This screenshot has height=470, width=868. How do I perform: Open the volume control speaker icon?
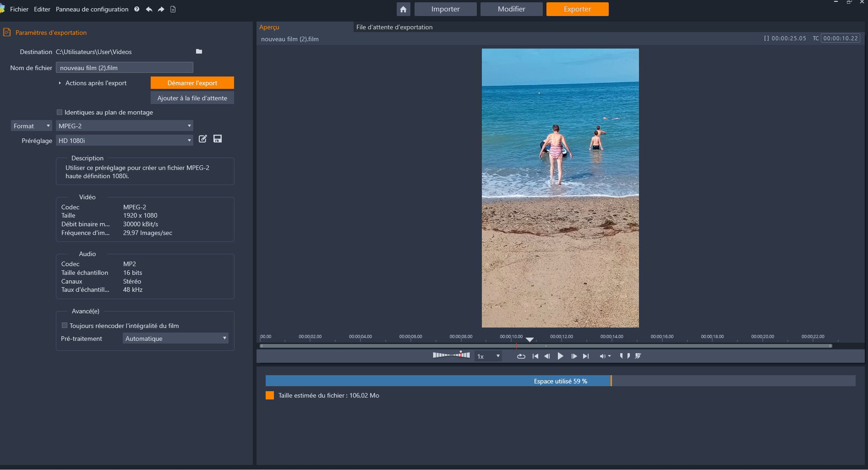click(603, 356)
